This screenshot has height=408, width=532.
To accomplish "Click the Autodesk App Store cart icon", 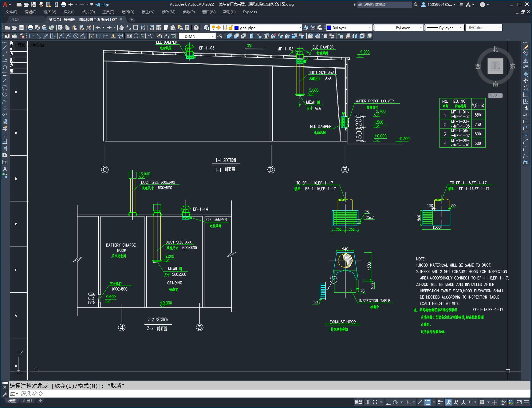I will click(461, 4).
